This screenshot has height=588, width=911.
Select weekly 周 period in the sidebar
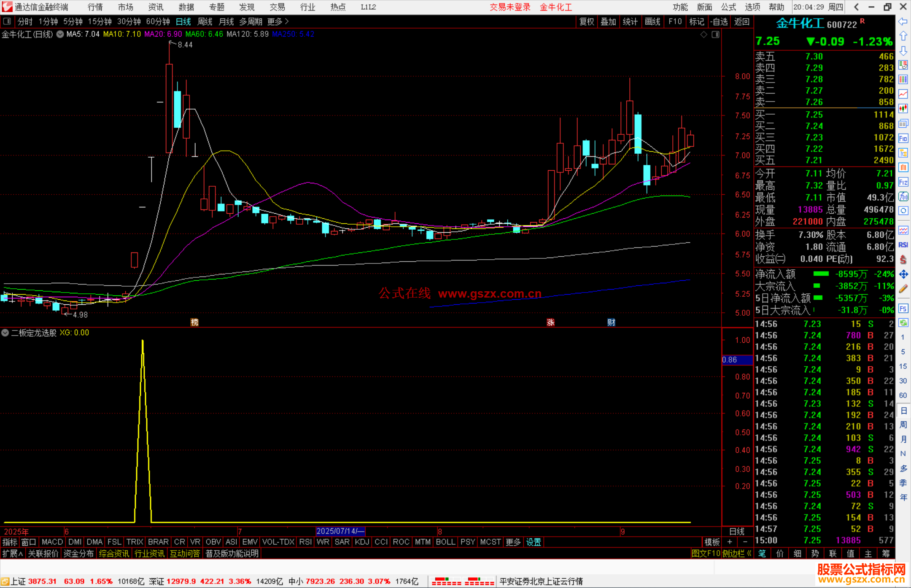[903, 424]
